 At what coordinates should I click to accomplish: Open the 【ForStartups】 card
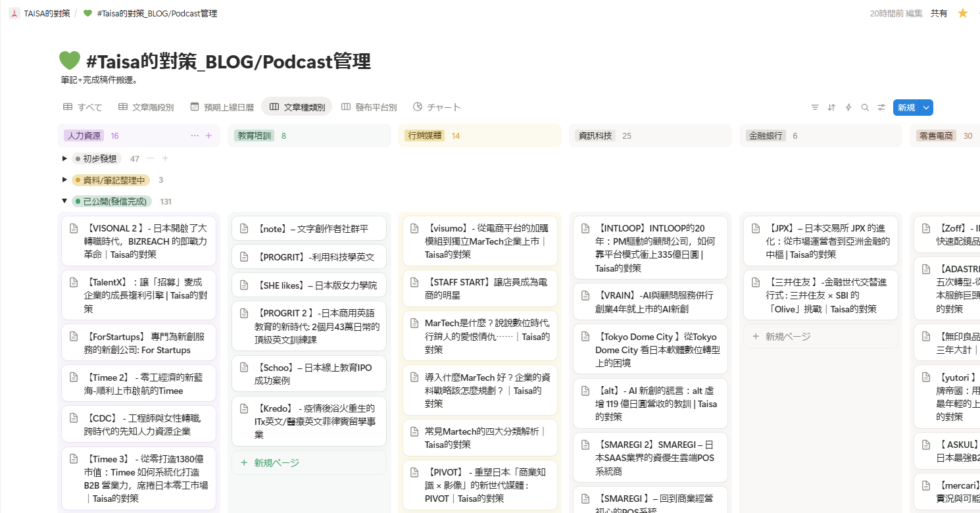click(x=139, y=343)
